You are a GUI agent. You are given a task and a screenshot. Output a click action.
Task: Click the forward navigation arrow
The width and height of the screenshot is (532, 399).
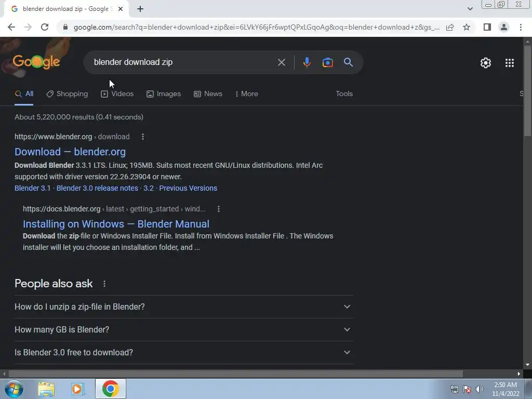click(28, 27)
